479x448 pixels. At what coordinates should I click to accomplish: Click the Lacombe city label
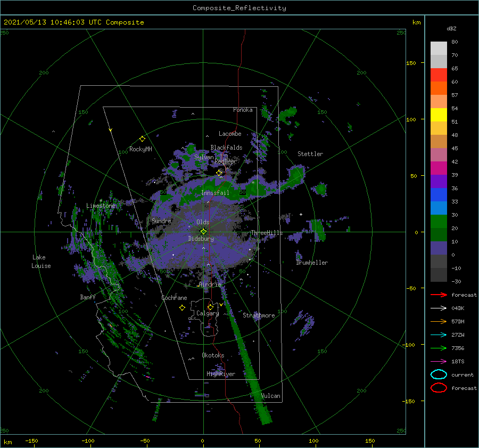pyautogui.click(x=230, y=134)
